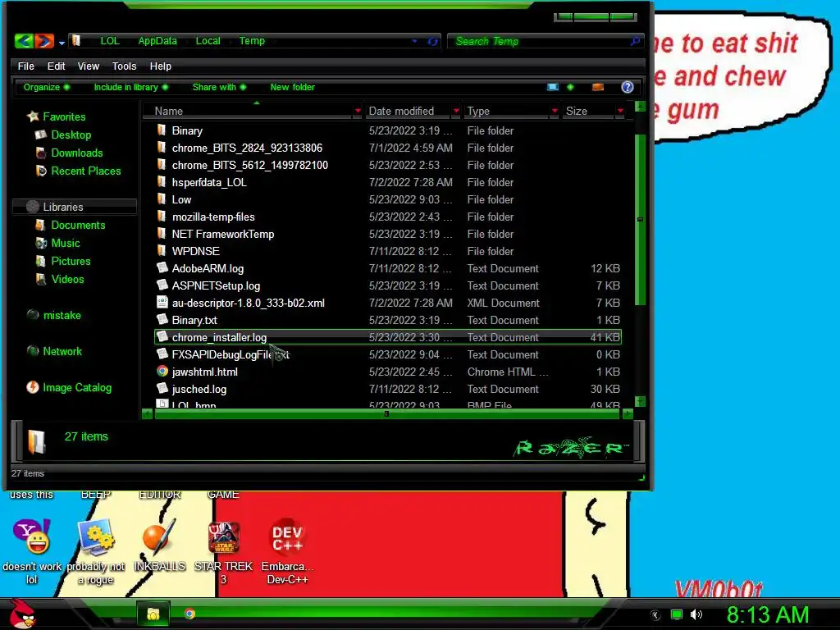The height and width of the screenshot is (630, 840).
Task: Click the network monitor tray icon
Action: pyautogui.click(x=677, y=614)
